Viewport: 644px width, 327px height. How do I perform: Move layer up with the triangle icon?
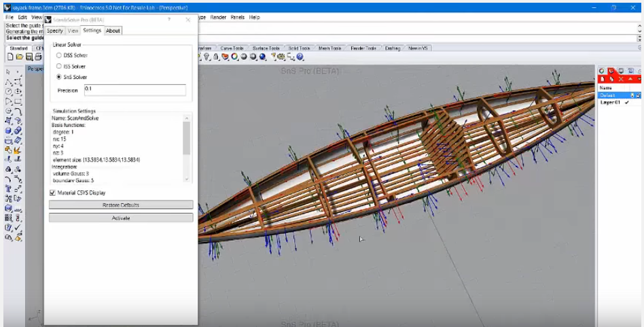[x=630, y=79]
